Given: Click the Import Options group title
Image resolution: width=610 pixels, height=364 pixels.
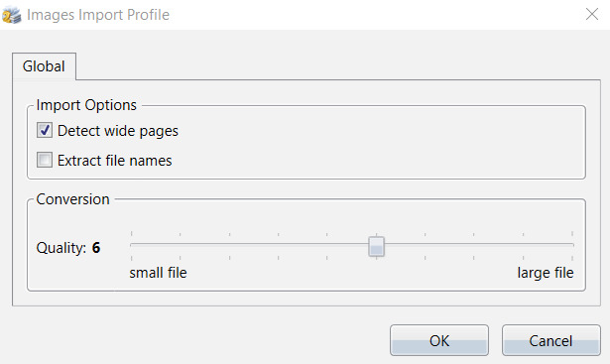Looking at the screenshot, I should tap(86, 105).
